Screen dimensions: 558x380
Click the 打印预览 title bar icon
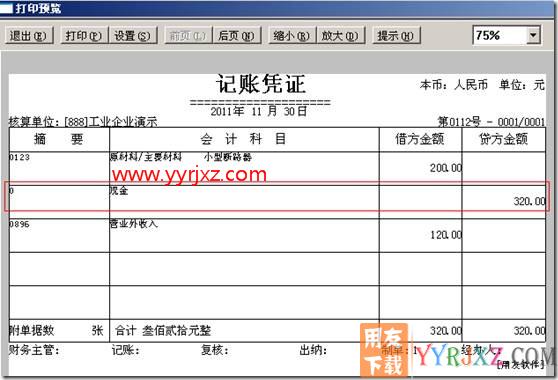pos(6,8)
